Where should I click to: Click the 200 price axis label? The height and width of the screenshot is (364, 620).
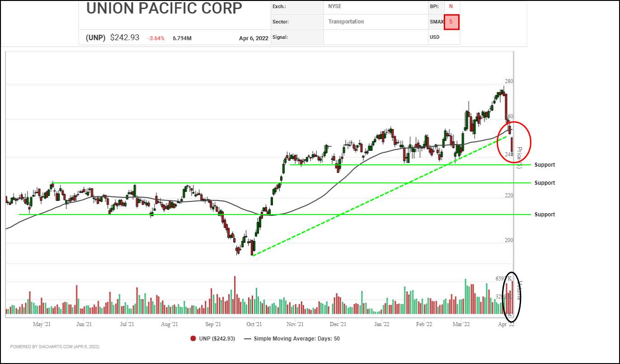509,240
